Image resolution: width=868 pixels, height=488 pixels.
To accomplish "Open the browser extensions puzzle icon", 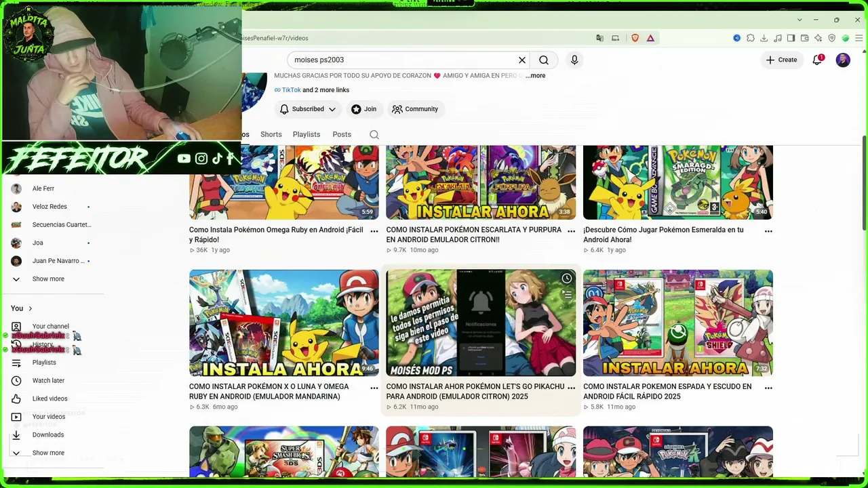I will pos(751,38).
